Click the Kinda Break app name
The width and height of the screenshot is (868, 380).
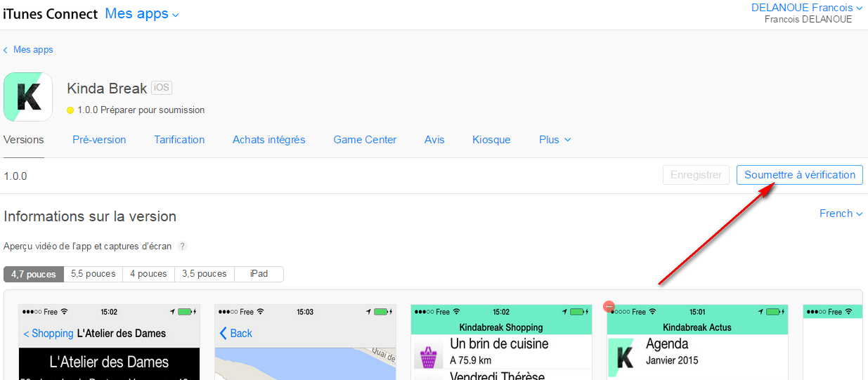(x=107, y=89)
